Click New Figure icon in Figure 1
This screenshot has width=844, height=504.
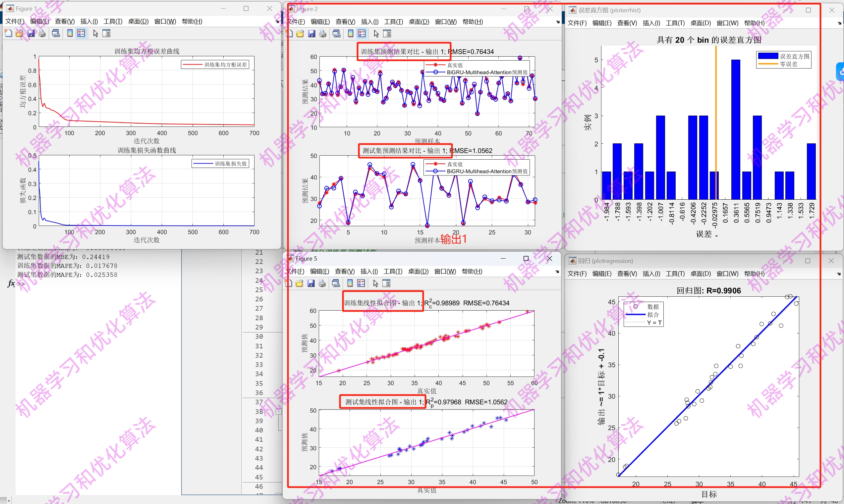pyautogui.click(x=8, y=33)
